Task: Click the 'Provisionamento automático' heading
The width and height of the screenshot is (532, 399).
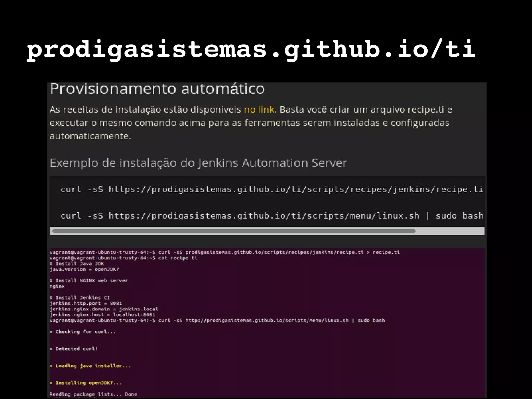Action: [157, 89]
